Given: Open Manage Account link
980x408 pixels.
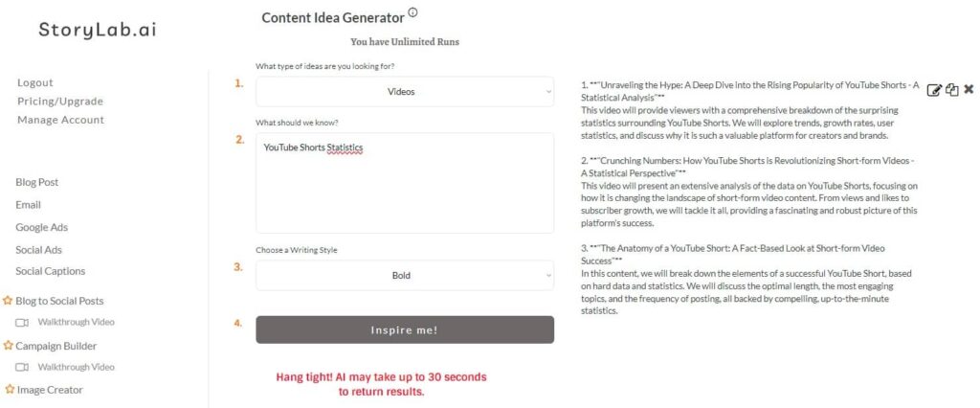Looking at the screenshot, I should coord(60,120).
